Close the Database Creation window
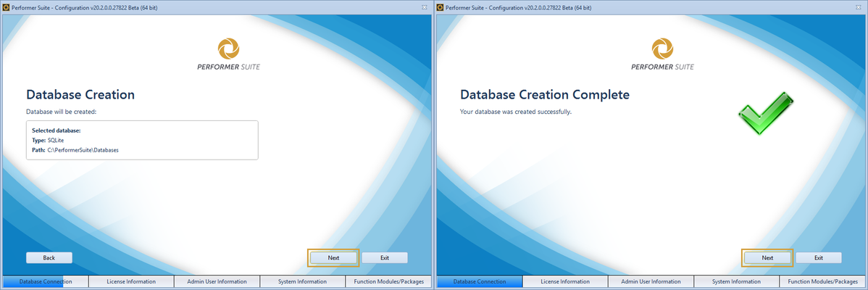This screenshot has height=290, width=868. point(425,7)
